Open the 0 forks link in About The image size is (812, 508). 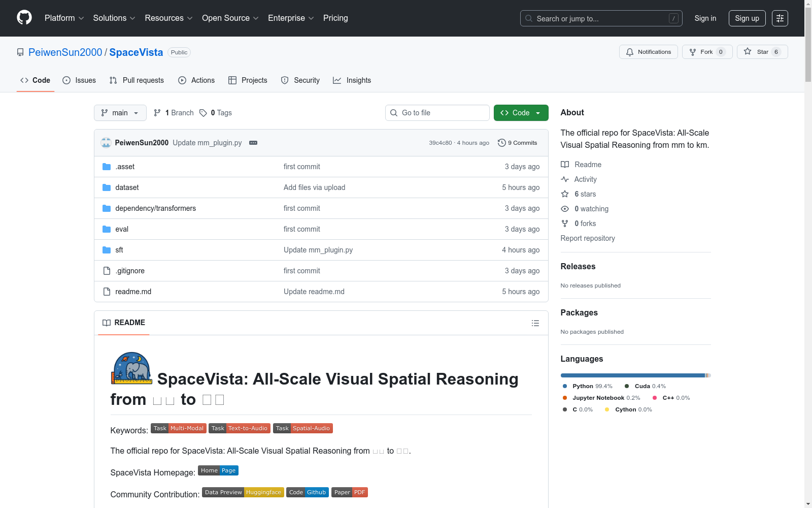[x=579, y=224]
